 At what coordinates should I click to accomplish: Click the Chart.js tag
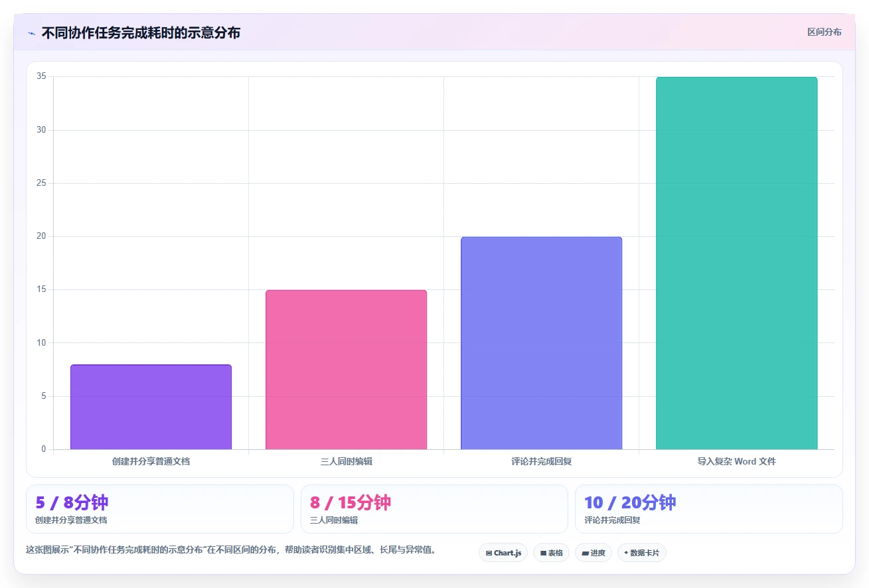pyautogui.click(x=503, y=553)
